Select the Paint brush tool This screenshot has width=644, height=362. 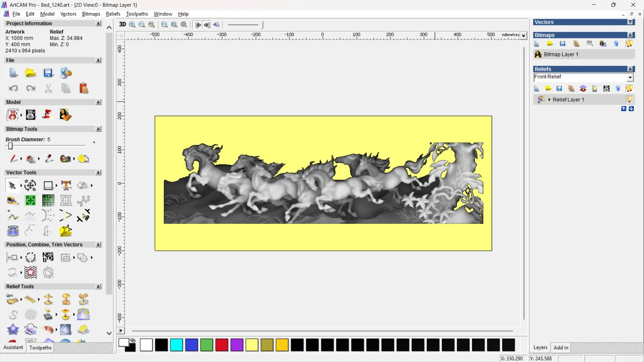point(13,159)
